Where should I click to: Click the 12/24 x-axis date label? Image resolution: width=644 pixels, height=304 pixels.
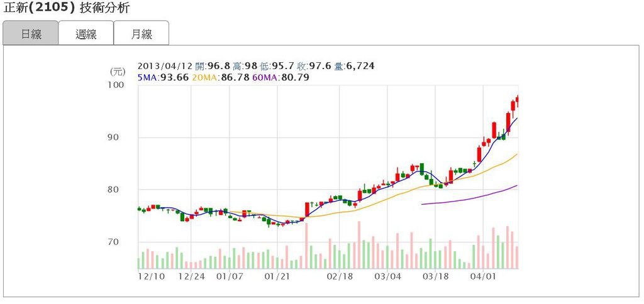[192, 276]
